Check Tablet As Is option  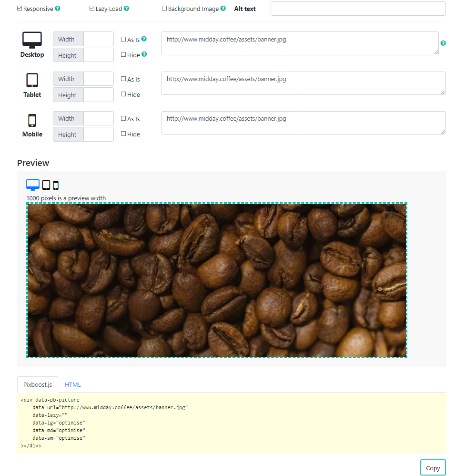pyautogui.click(x=123, y=79)
